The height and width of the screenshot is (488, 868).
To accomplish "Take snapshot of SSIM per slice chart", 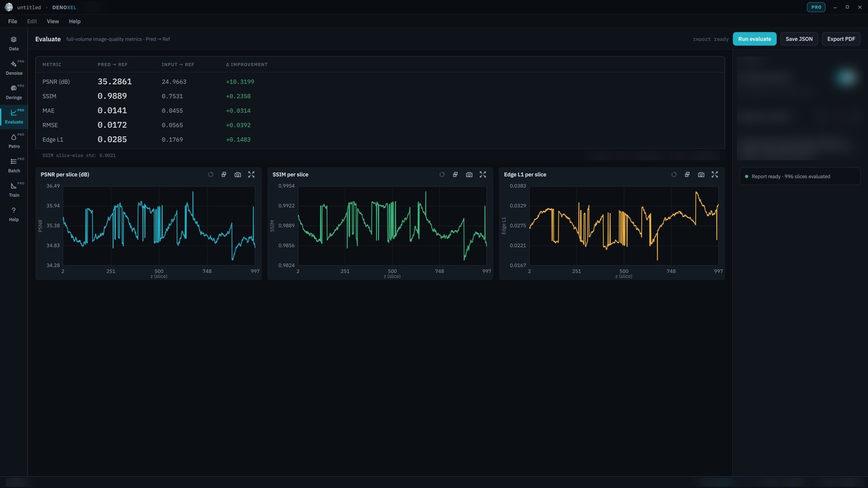I will click(469, 174).
